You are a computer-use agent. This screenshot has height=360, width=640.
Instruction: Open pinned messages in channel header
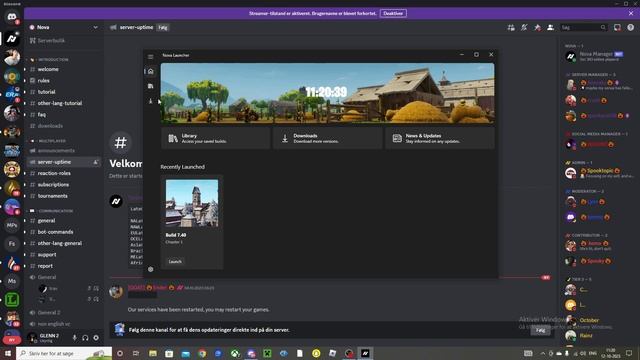pos(537,27)
